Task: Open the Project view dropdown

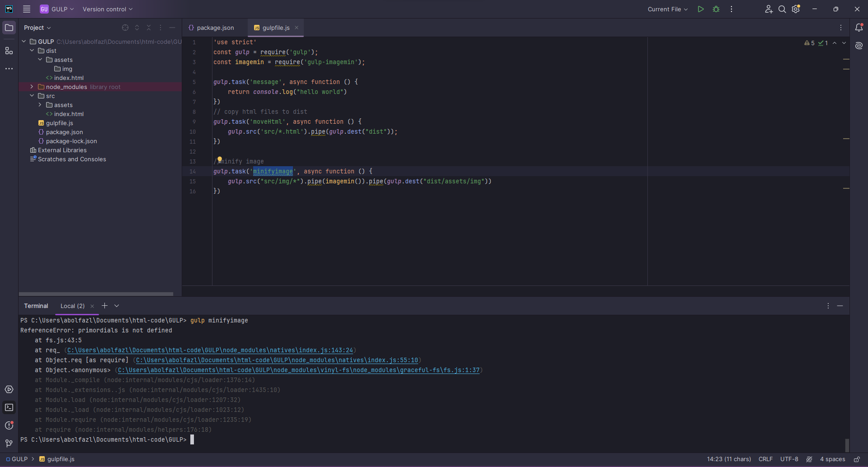Action: [38, 28]
